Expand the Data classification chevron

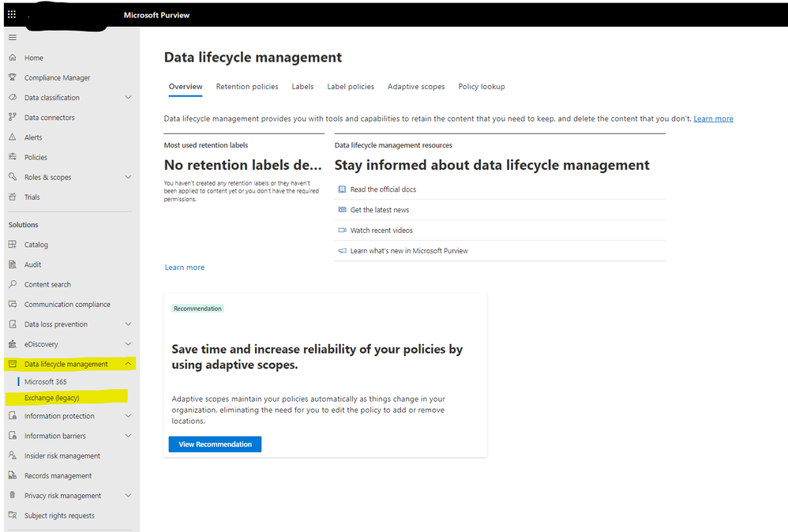[x=128, y=98]
